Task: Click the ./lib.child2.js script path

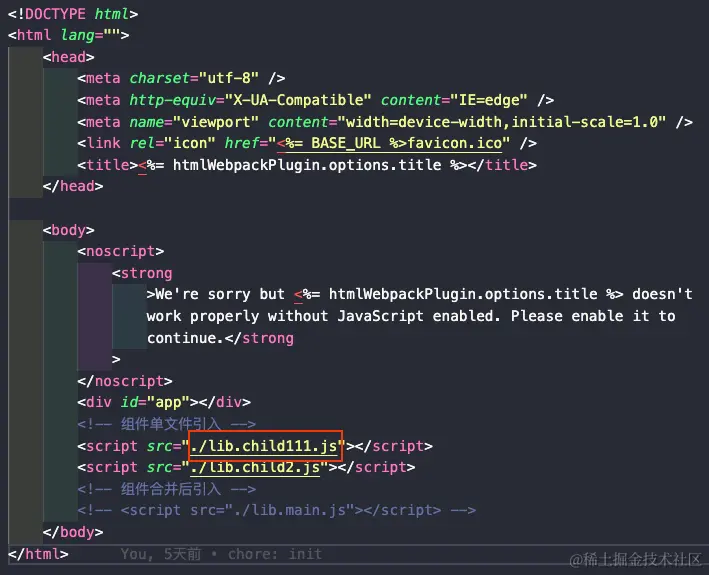Action: point(255,467)
